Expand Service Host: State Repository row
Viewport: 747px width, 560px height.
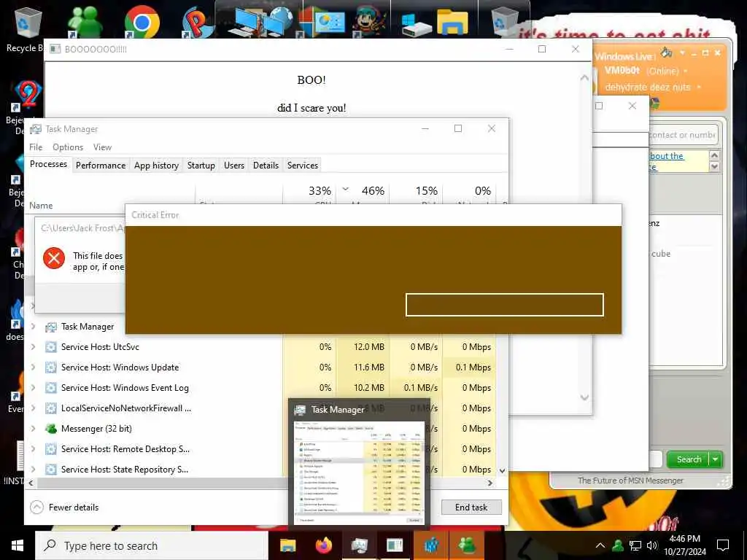point(33,470)
